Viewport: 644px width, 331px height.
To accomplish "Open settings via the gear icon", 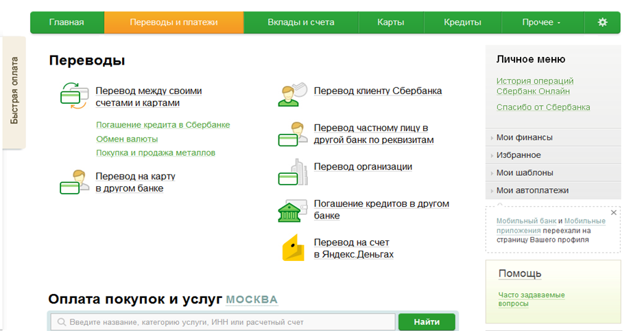I will pyautogui.click(x=602, y=22).
